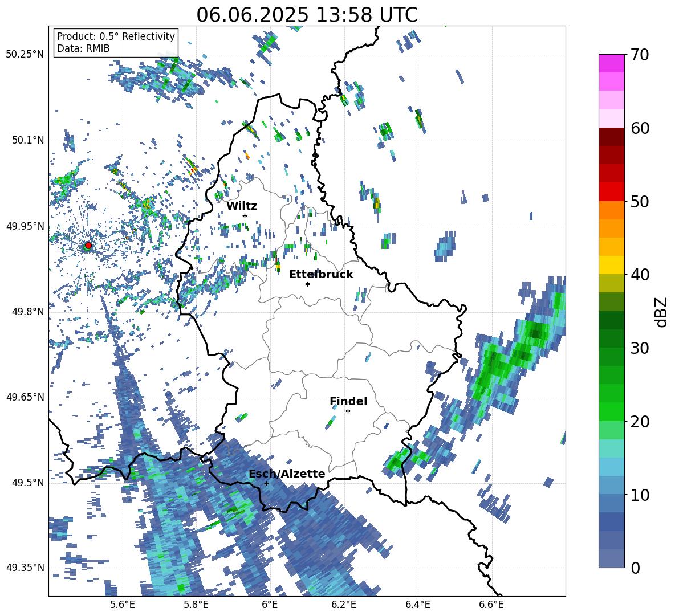Click the dBZ colorbar axis label
The width and height of the screenshot is (675, 616).
click(662, 312)
